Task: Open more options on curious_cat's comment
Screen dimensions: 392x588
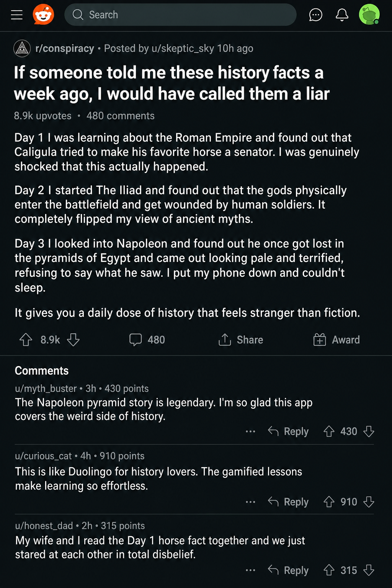Action: tap(250, 502)
